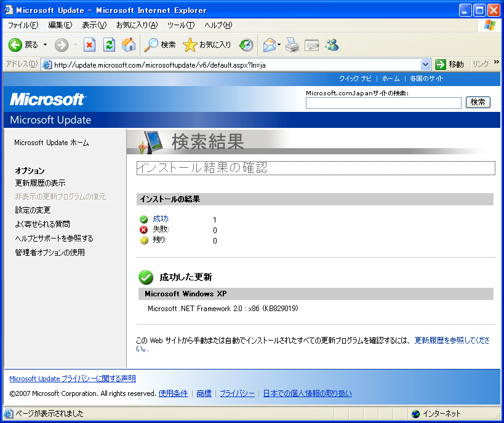The image size is (504, 423).
Task: Click the page icon in the address bar
Action: tap(47, 65)
